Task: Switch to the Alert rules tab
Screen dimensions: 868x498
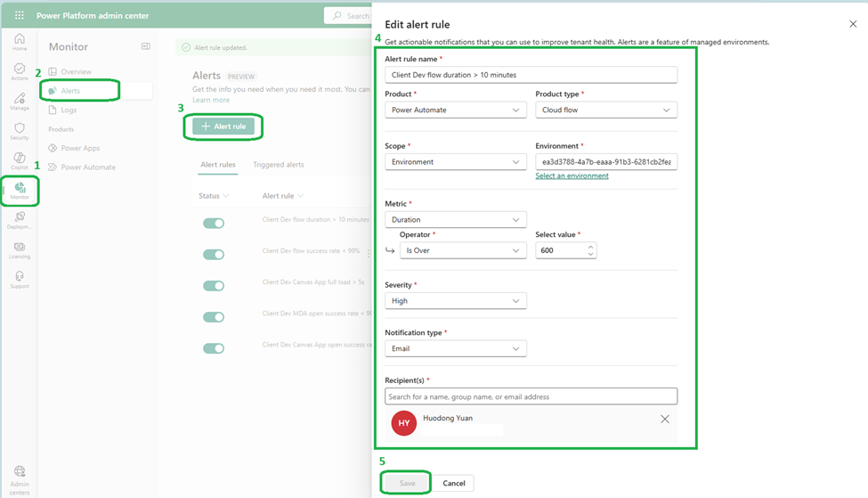Action: 217,165
